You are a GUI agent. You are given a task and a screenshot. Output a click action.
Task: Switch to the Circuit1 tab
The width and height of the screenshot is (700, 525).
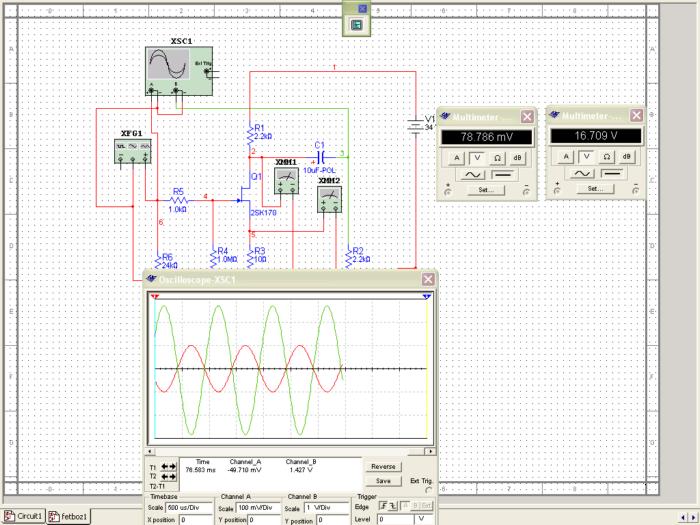pyautogui.click(x=23, y=516)
